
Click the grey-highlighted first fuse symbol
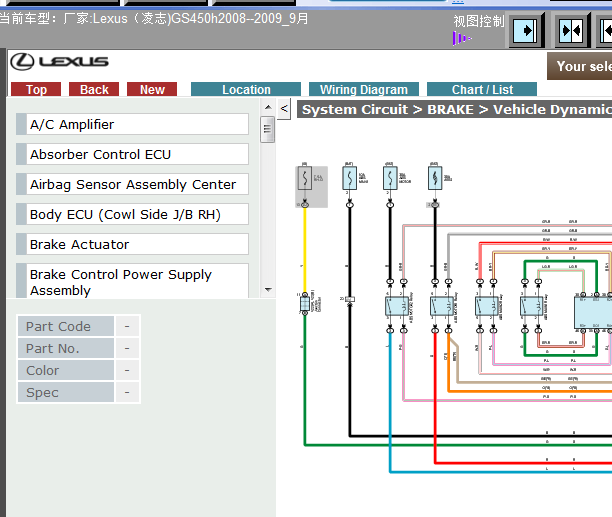(x=305, y=178)
